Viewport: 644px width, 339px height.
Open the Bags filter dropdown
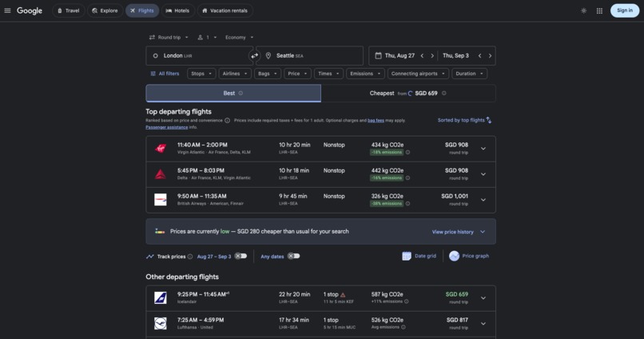coord(268,74)
